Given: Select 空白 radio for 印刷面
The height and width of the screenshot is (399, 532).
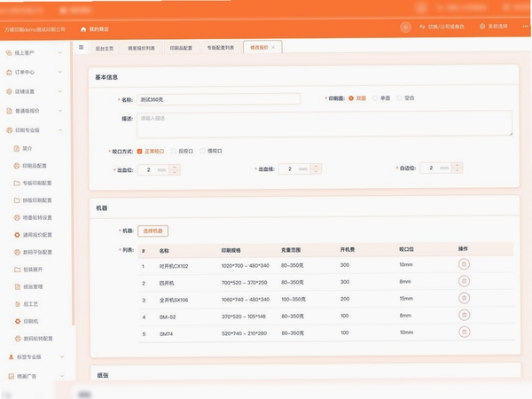Looking at the screenshot, I should click(399, 98).
